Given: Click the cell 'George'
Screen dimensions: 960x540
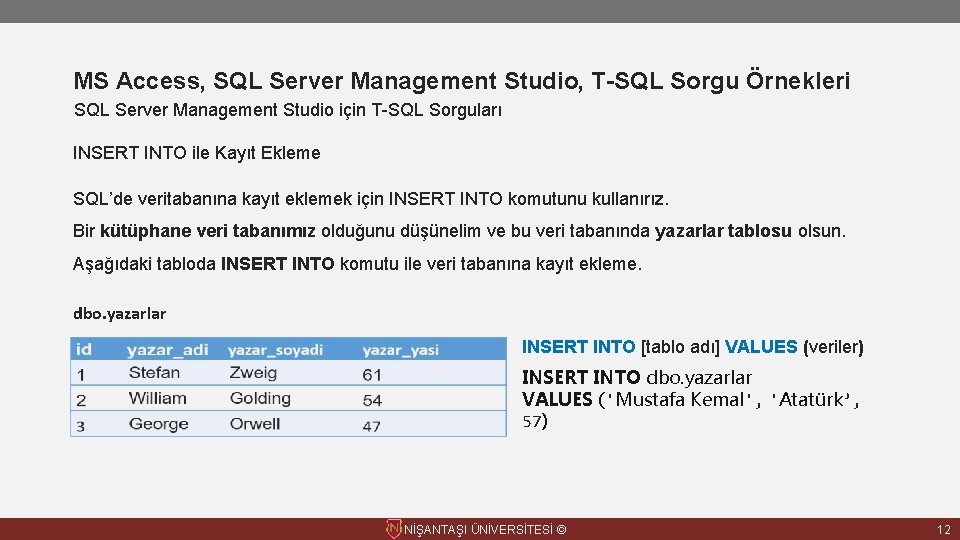Looking at the screenshot, I should (159, 424).
